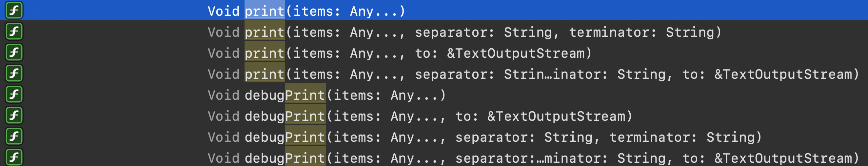Click '&TextOutputStream)' at end of last debugPrint row
Image resolution: width=868 pixels, height=166 pixels.
[x=787, y=158]
